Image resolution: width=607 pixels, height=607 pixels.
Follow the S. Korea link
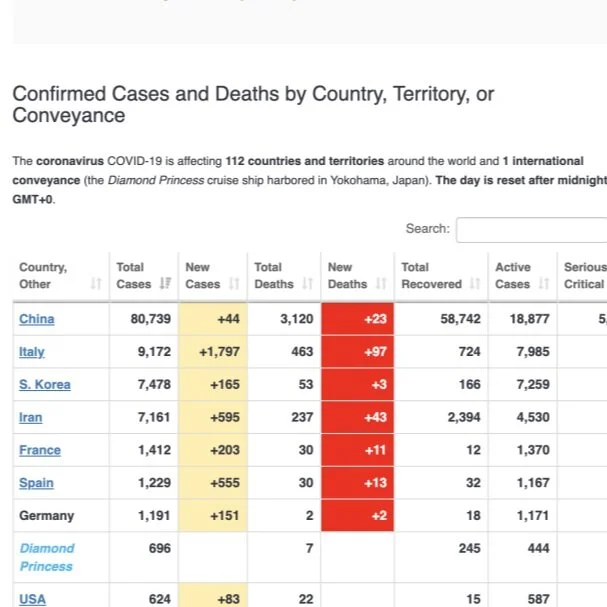pyautogui.click(x=45, y=384)
